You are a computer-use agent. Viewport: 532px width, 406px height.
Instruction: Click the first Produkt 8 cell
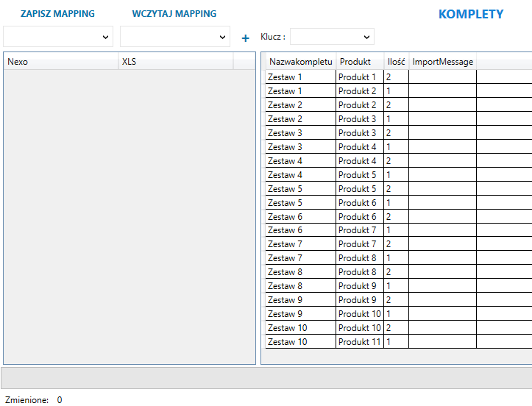[359, 258]
